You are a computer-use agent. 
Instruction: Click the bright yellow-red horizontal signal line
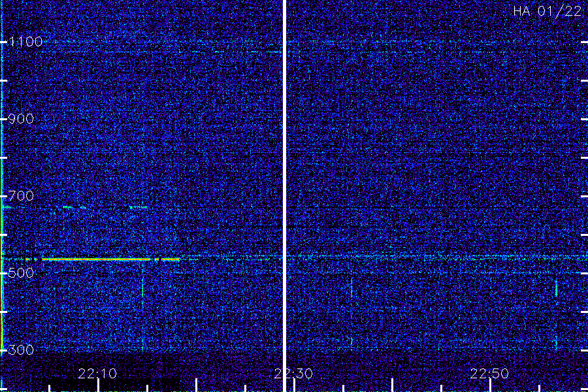tap(110, 259)
